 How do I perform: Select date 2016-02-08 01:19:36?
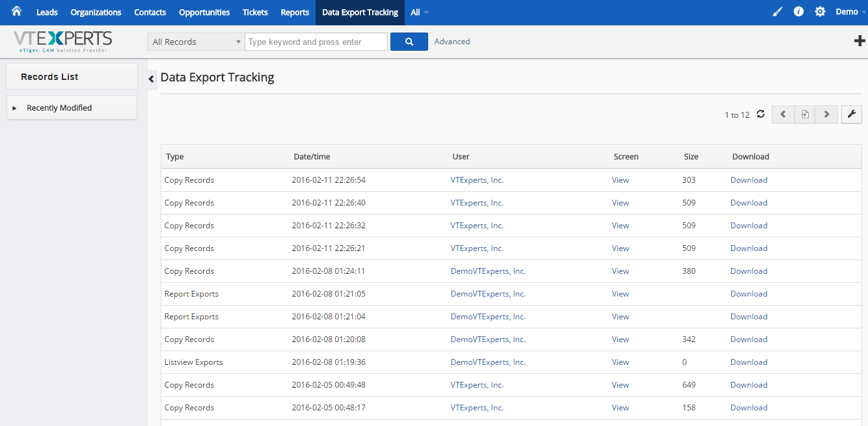coord(329,362)
